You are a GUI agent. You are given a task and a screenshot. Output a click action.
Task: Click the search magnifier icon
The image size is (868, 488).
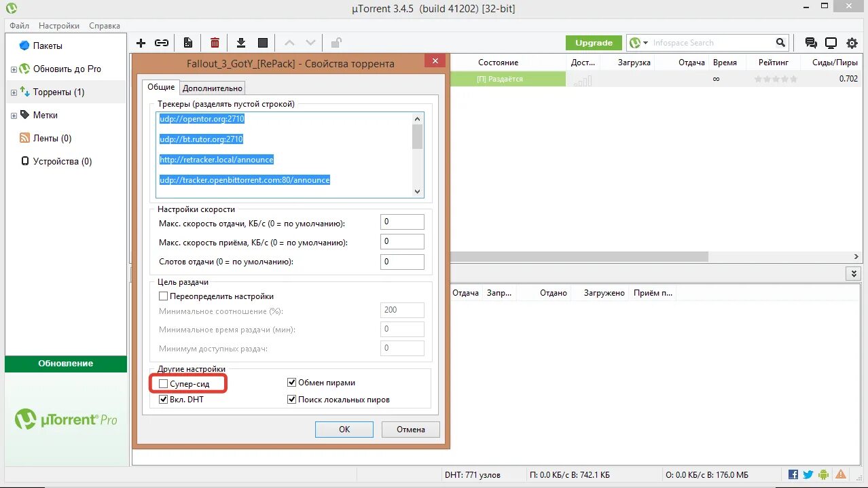(x=781, y=43)
